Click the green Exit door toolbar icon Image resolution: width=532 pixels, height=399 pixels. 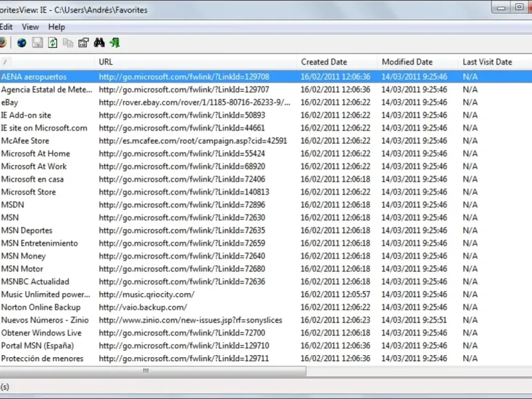tap(114, 43)
